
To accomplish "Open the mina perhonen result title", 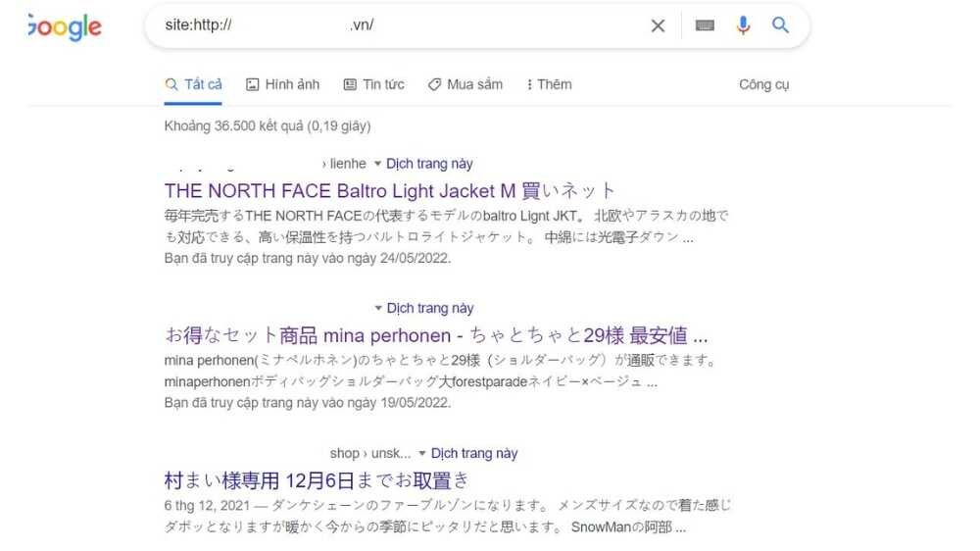I will pos(436,336).
